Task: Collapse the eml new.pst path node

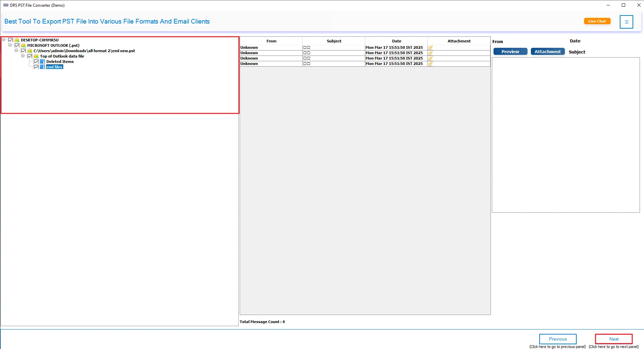Action: tap(16, 50)
